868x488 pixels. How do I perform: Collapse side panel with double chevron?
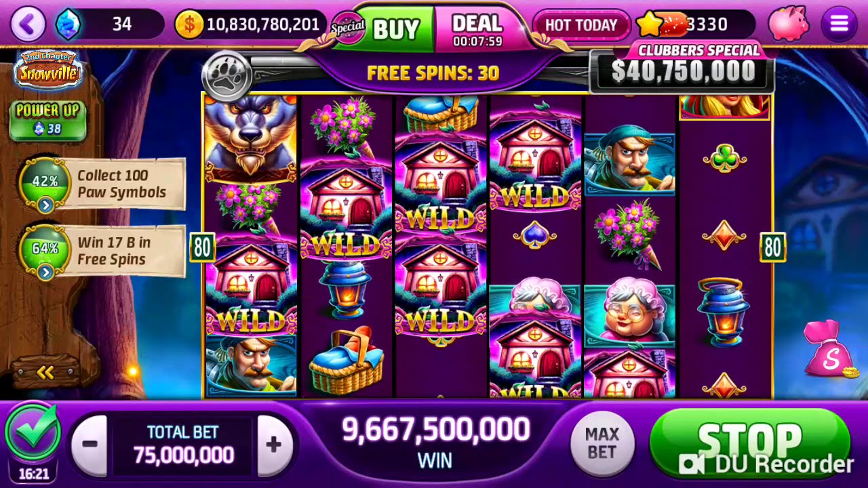(x=45, y=372)
